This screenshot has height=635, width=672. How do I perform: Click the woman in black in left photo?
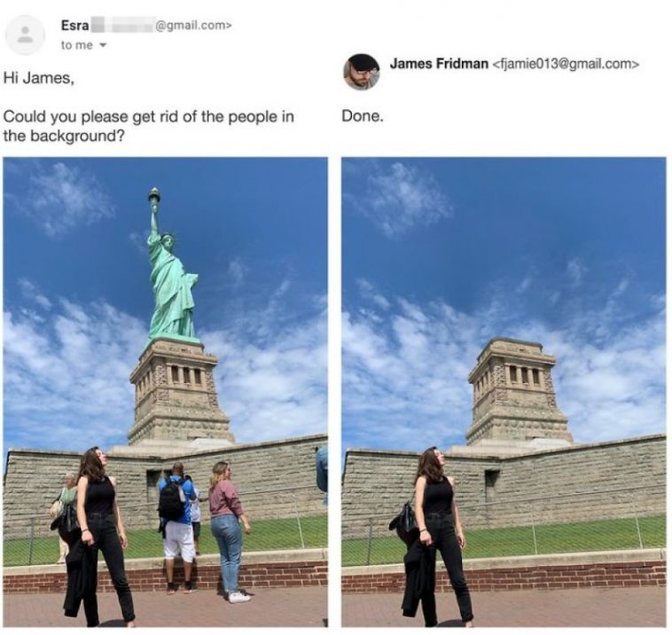point(98,536)
